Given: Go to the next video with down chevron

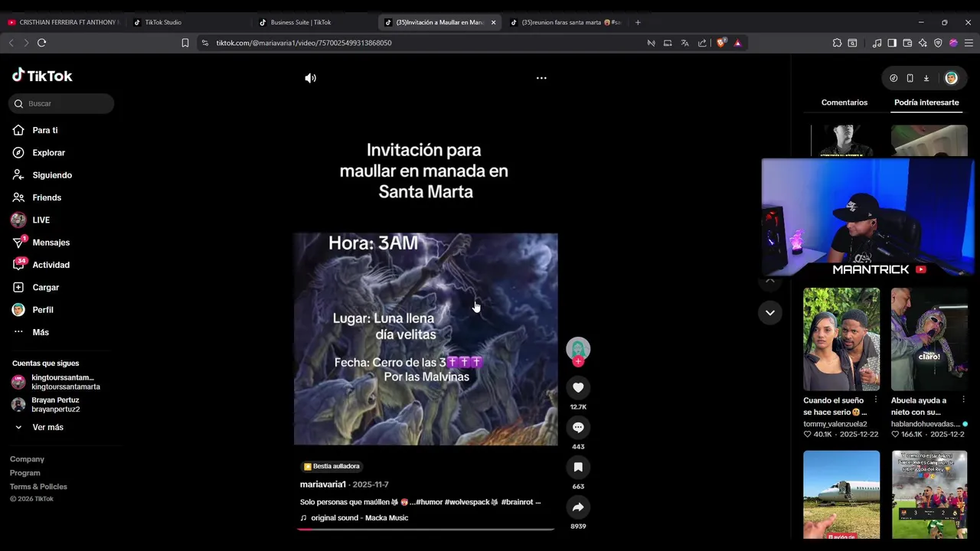Looking at the screenshot, I should [x=770, y=312].
